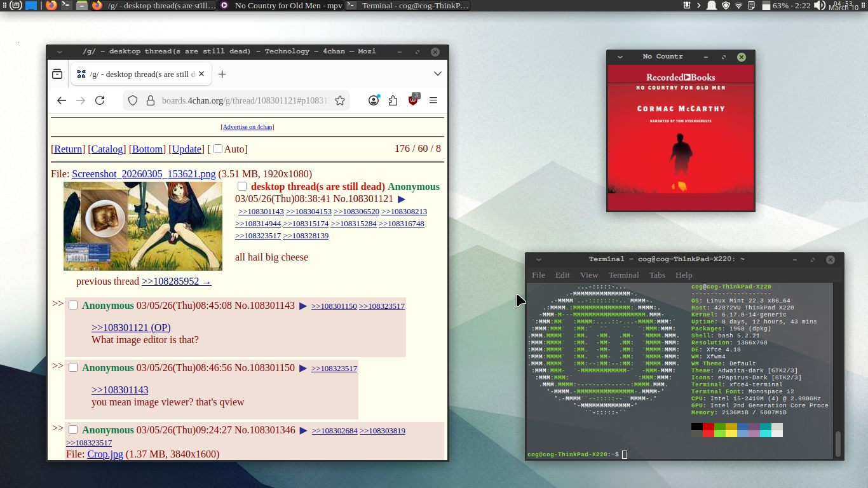Toggle the Auto update checkbox
Screen dimensions: 868x488
coord(218,149)
